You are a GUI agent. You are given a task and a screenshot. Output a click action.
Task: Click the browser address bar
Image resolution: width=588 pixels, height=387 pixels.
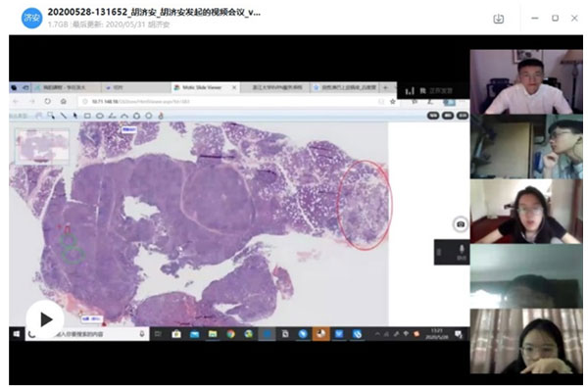click(232, 101)
